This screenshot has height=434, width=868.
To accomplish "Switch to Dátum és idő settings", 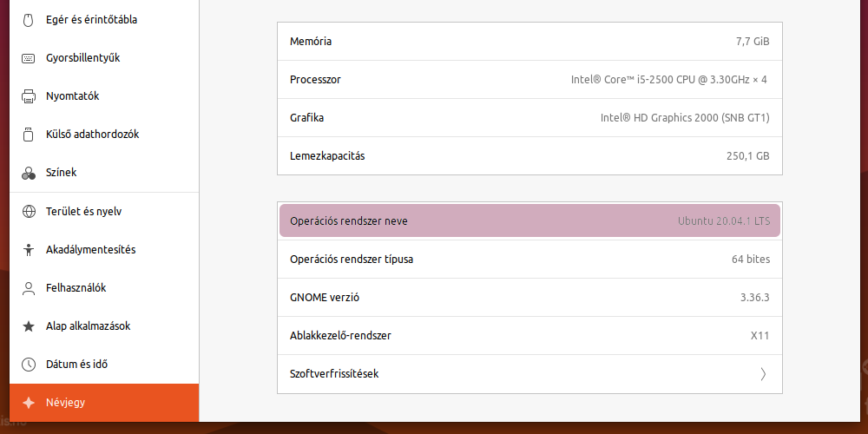I will (104, 365).
